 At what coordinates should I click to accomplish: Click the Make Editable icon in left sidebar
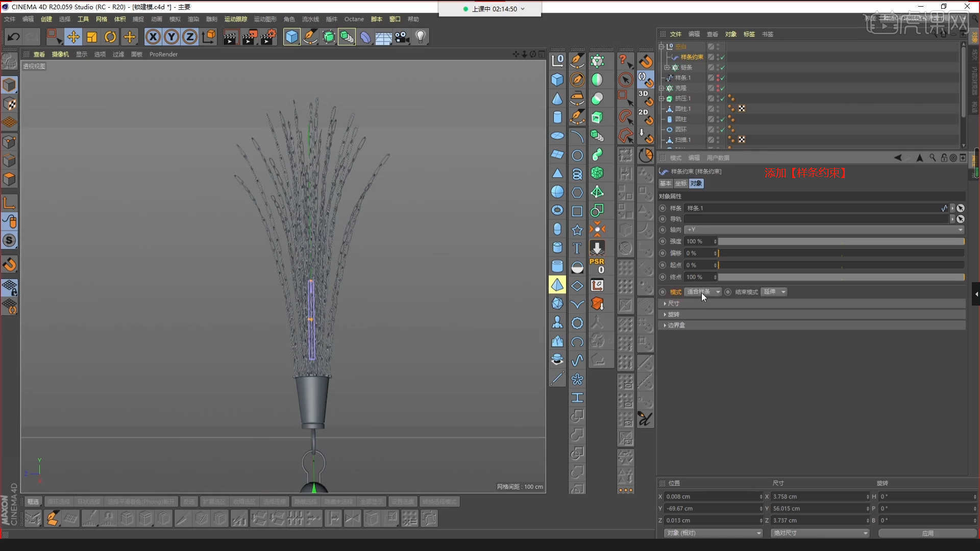[x=9, y=61]
